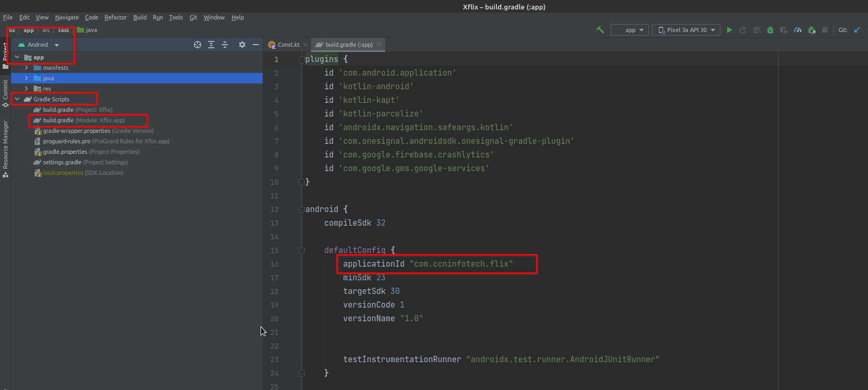
Task: Open the Git menu
Action: (193, 17)
